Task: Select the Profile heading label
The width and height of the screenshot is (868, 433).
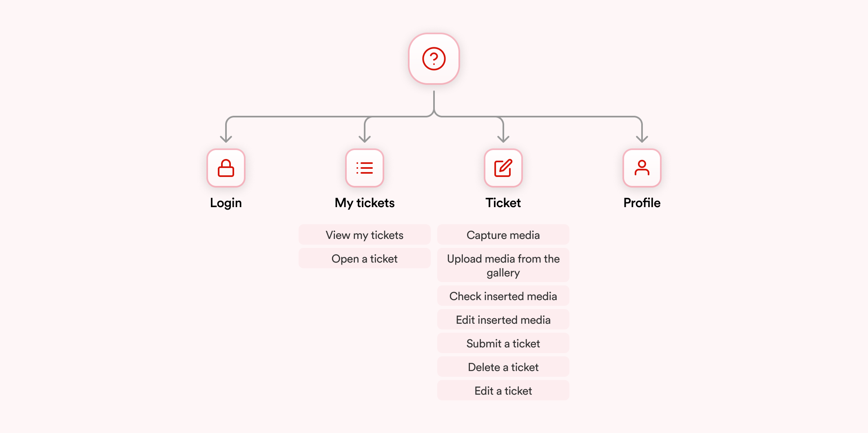Action: point(642,203)
